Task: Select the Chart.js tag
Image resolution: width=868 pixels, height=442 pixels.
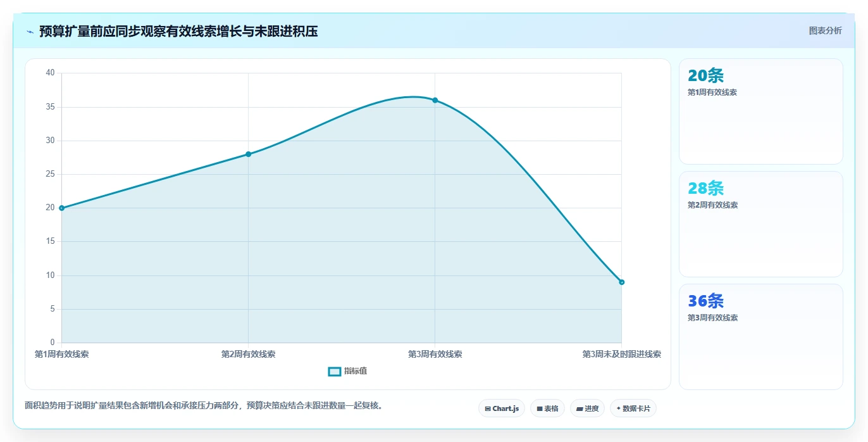Action: [x=502, y=408]
